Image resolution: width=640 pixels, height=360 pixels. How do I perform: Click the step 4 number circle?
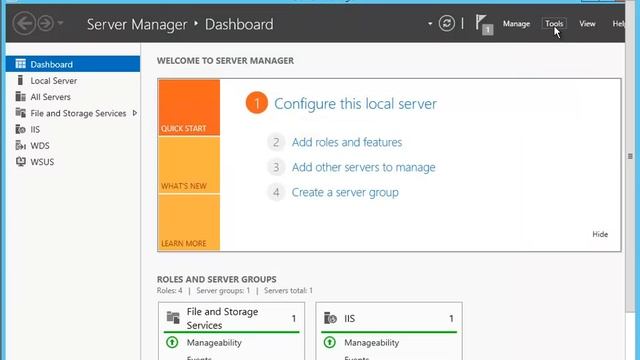276,192
